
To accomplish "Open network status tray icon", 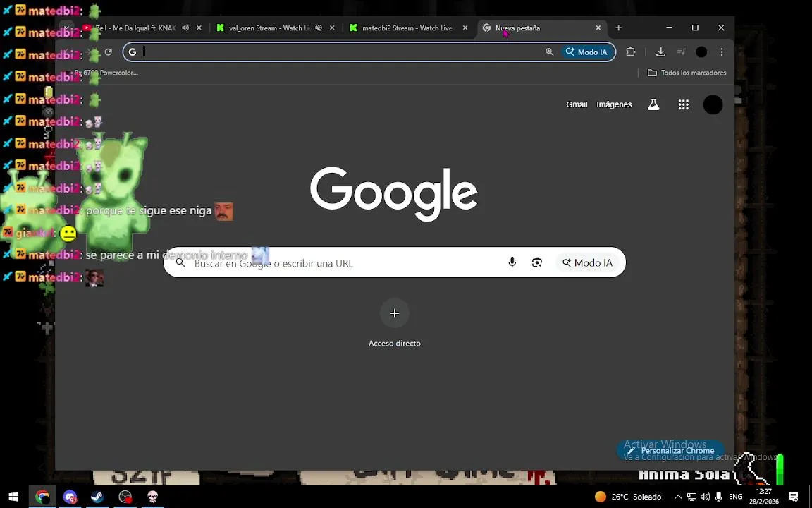I will 692,497.
